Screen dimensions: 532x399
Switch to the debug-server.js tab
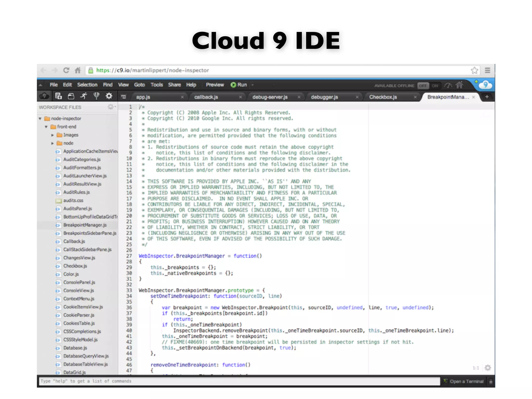270,97
